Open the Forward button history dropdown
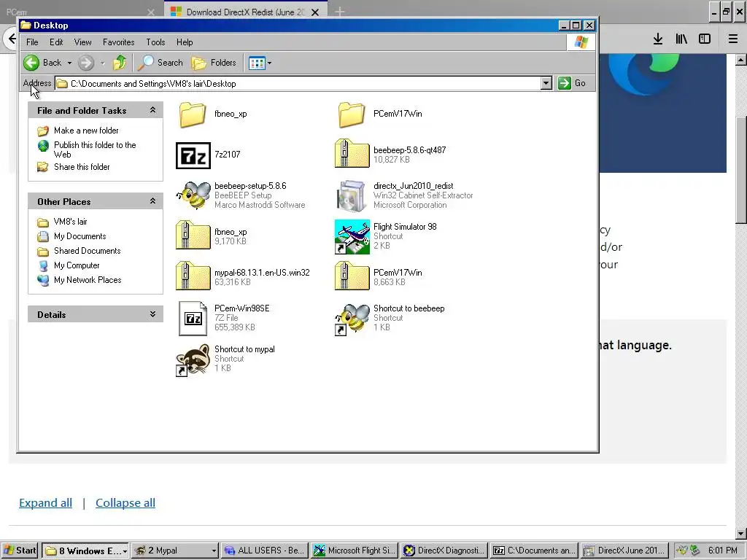 click(x=102, y=63)
